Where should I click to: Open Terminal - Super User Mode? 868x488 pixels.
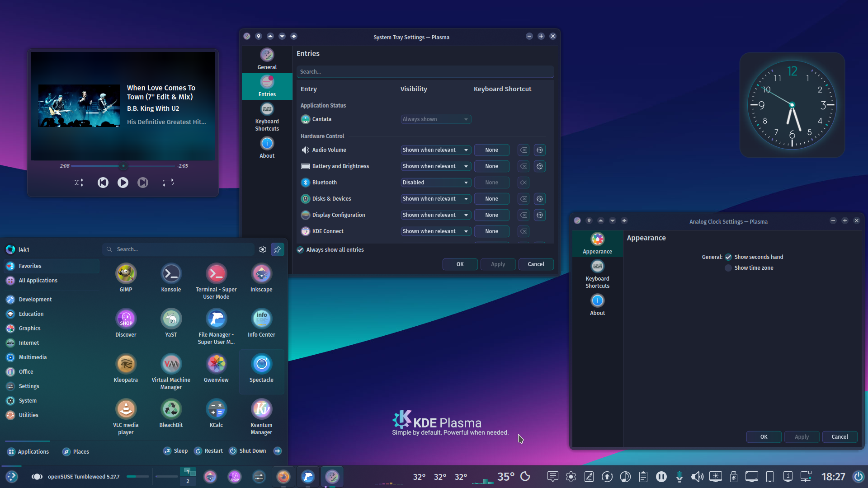point(216,281)
